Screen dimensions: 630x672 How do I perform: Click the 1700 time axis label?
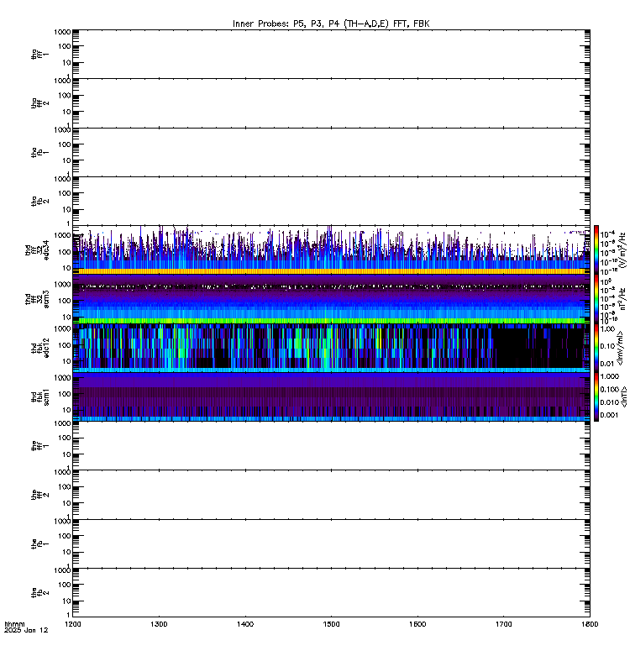pos(503,624)
